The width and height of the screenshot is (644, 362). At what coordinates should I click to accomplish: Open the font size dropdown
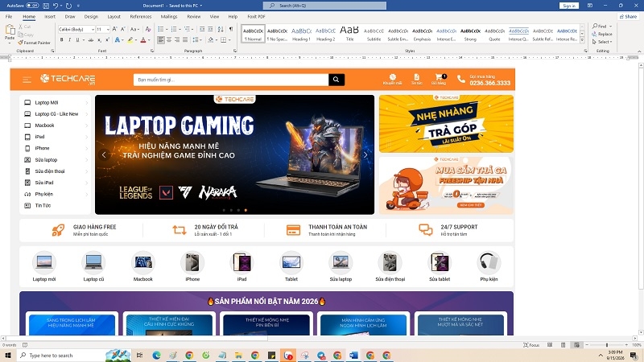[108, 30]
